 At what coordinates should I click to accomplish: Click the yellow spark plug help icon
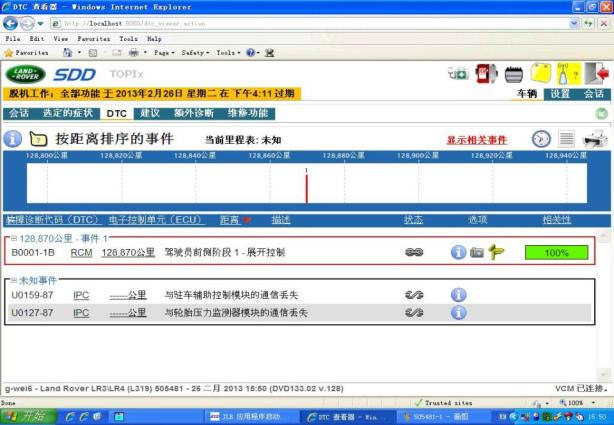(568, 74)
